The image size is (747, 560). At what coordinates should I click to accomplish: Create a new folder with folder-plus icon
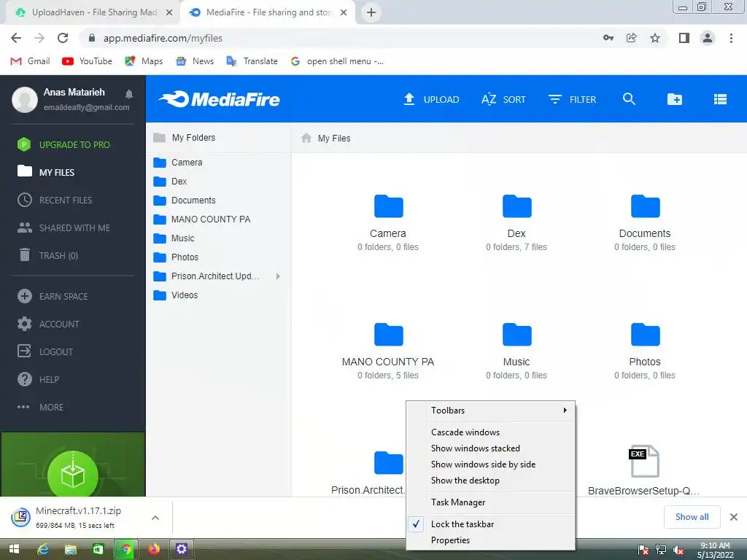point(674,99)
